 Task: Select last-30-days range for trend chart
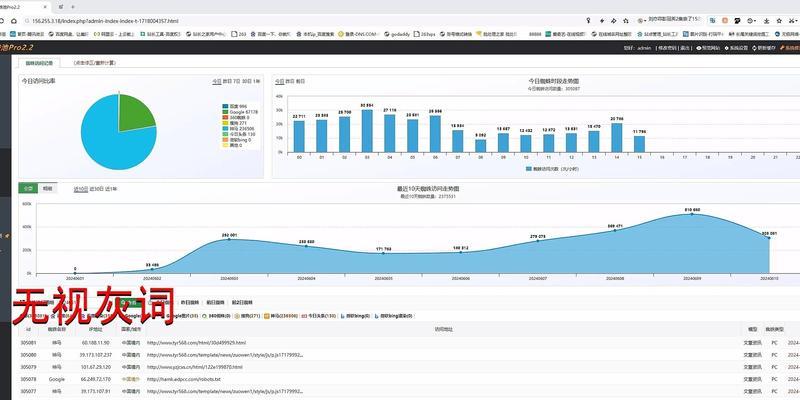(96, 189)
